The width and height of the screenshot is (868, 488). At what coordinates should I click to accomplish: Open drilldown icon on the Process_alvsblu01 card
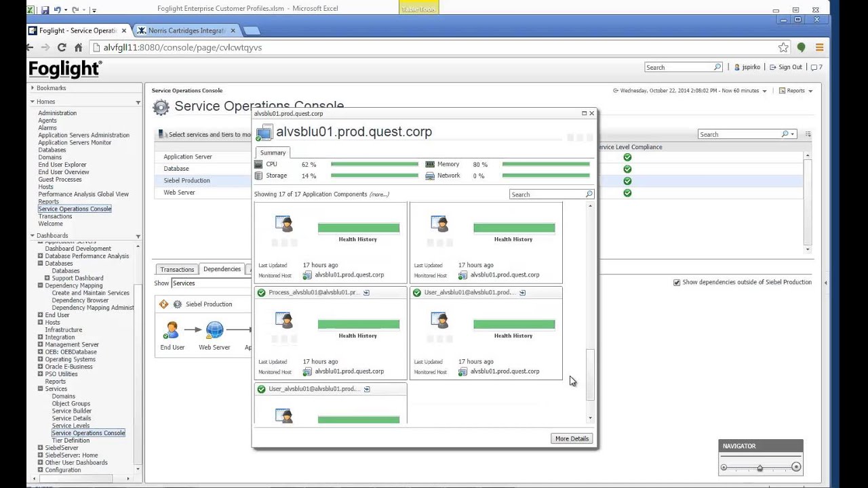pos(366,293)
